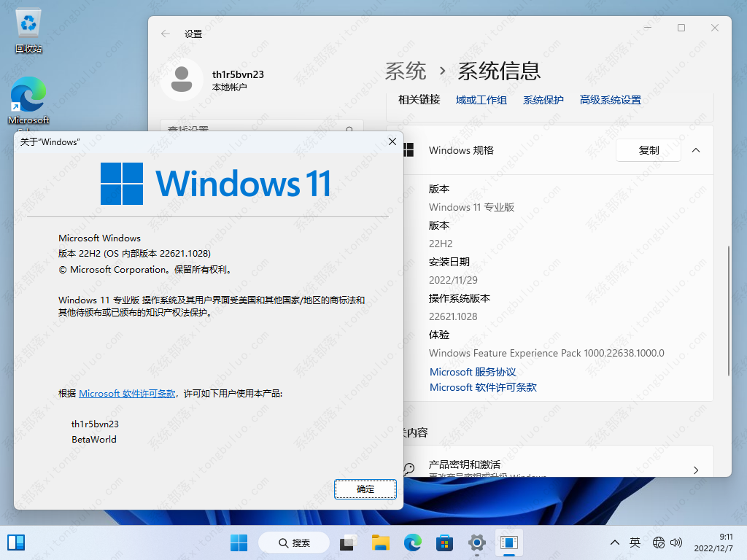Open the 回收站 (Recycle Bin) desktop icon

point(28,22)
